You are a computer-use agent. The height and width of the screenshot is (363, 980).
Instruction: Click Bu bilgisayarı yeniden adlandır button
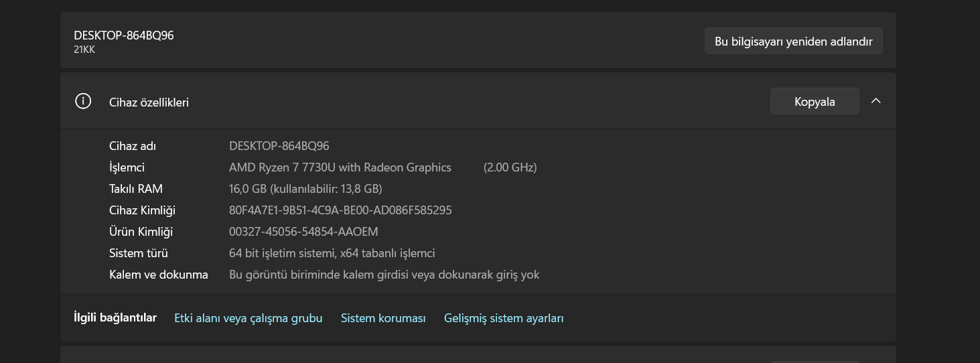pos(793,41)
